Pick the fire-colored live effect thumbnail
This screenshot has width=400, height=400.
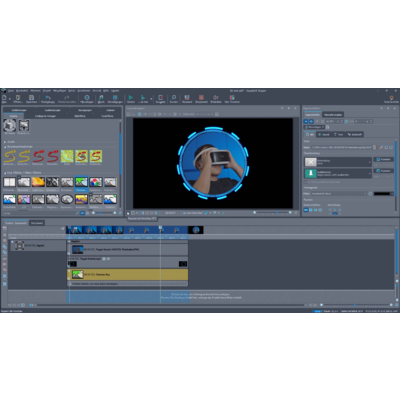pyautogui.click(x=38, y=182)
